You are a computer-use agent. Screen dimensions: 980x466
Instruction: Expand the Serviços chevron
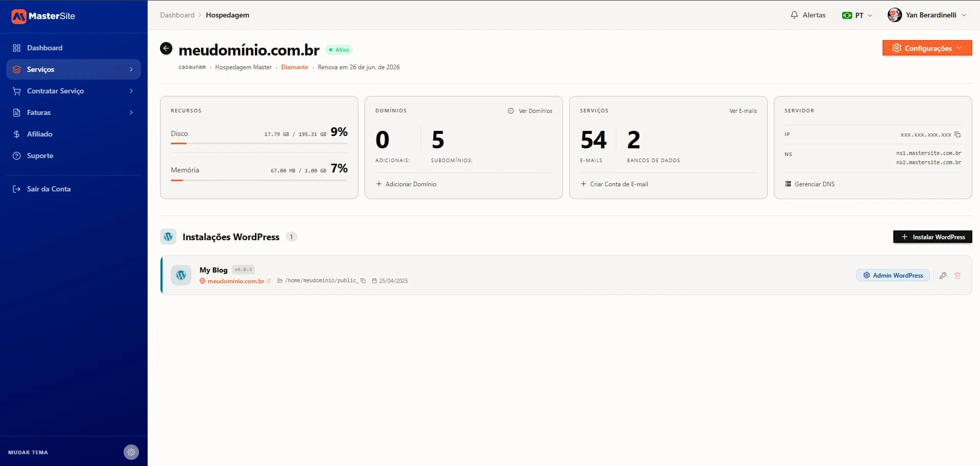(131, 69)
